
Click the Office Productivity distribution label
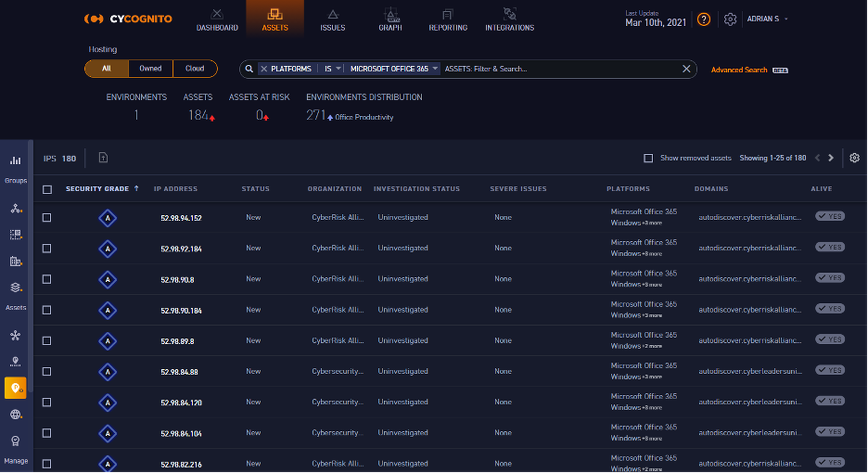[x=364, y=117]
